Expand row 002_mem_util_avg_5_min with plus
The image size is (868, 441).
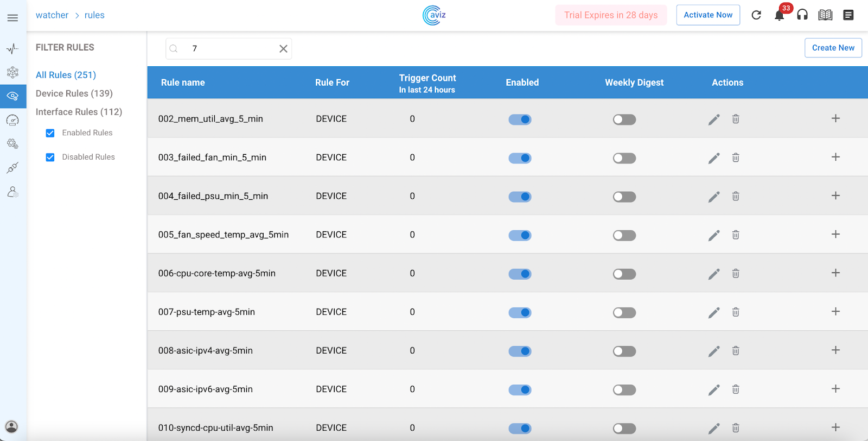tap(835, 118)
